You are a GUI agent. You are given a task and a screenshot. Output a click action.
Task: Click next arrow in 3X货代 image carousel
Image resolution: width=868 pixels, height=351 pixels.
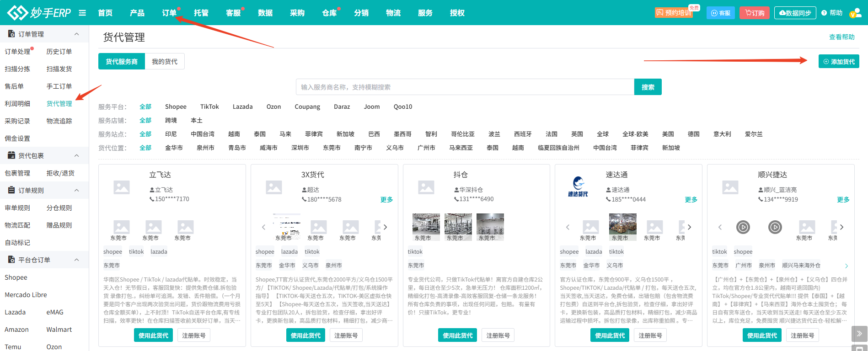pos(386,227)
